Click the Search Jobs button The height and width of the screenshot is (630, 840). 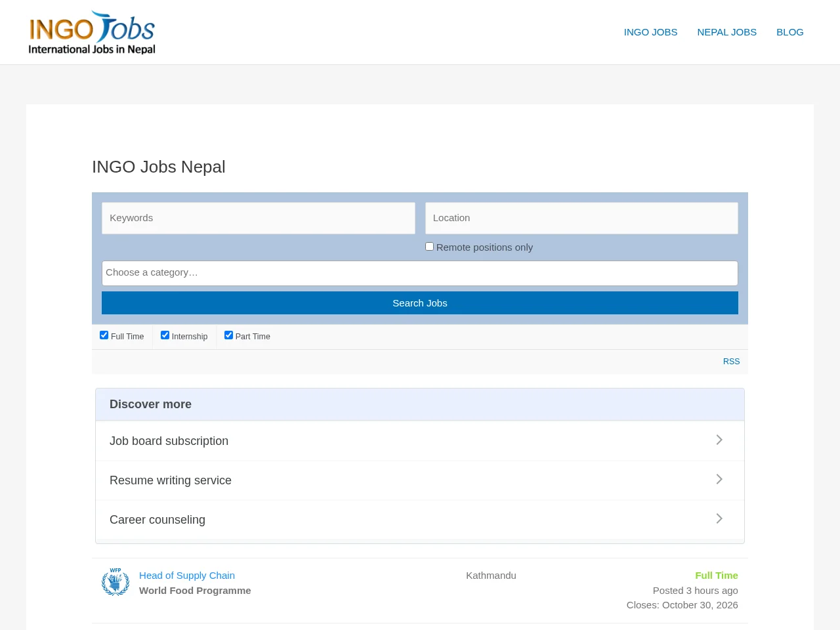pos(420,303)
